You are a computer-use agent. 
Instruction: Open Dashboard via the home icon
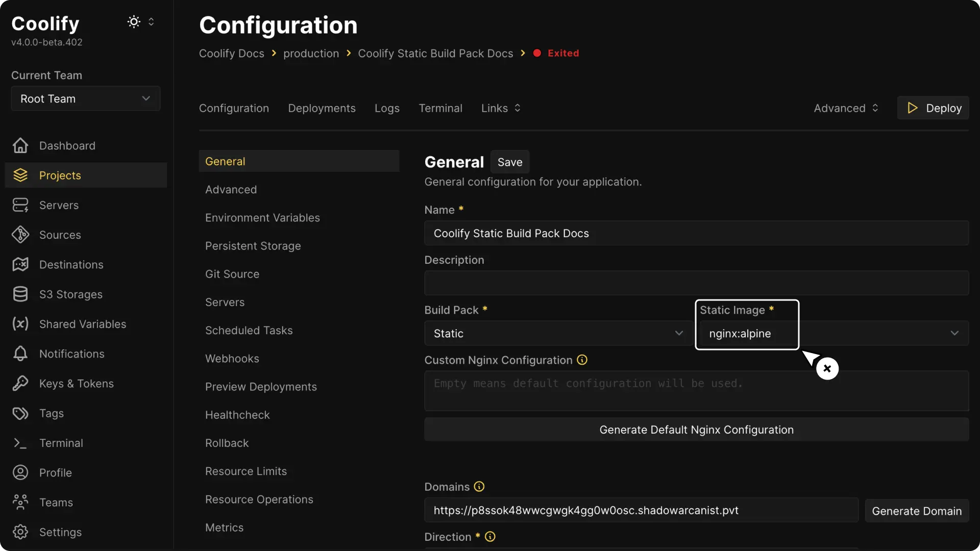tap(20, 145)
